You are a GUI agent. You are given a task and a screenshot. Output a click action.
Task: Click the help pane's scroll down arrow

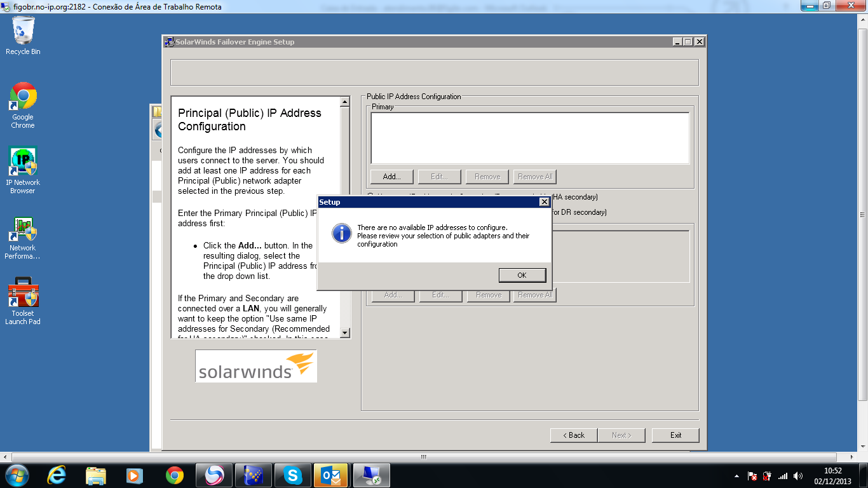[x=345, y=332]
